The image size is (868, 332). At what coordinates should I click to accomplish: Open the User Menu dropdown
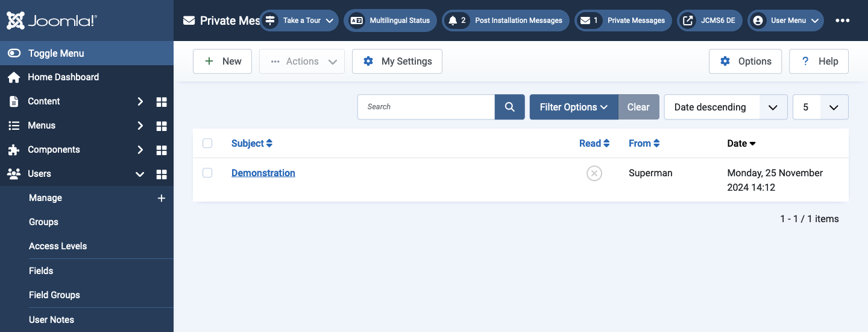coord(786,21)
